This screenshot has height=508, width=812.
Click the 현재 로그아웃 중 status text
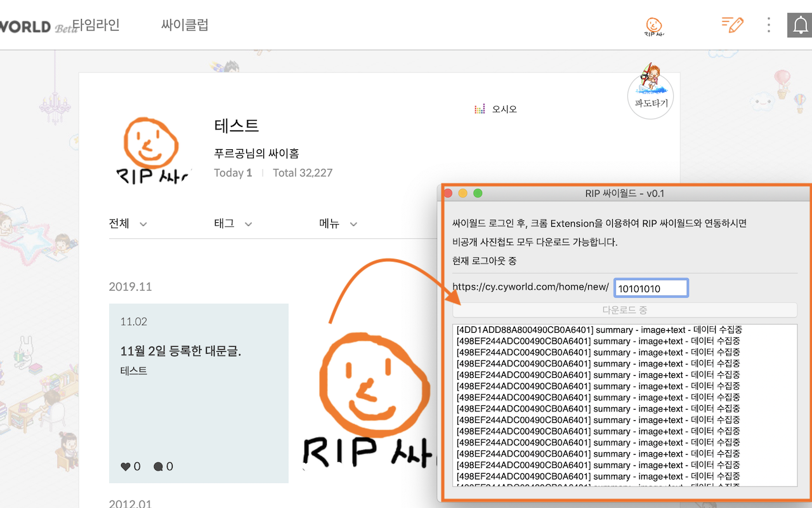pyautogui.click(x=485, y=261)
